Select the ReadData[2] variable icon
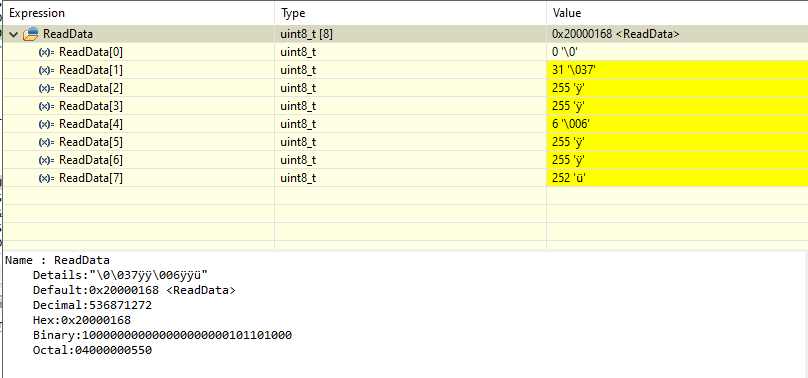This screenshot has height=378, width=808. [47, 88]
